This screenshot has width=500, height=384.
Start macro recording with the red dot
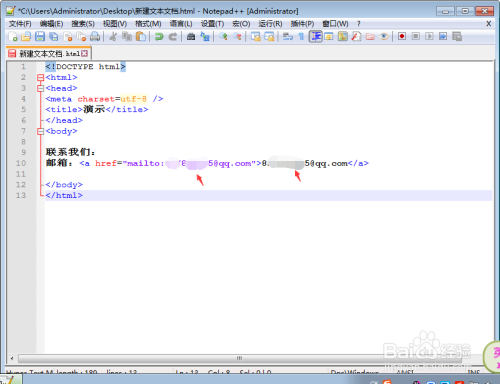pos(402,36)
